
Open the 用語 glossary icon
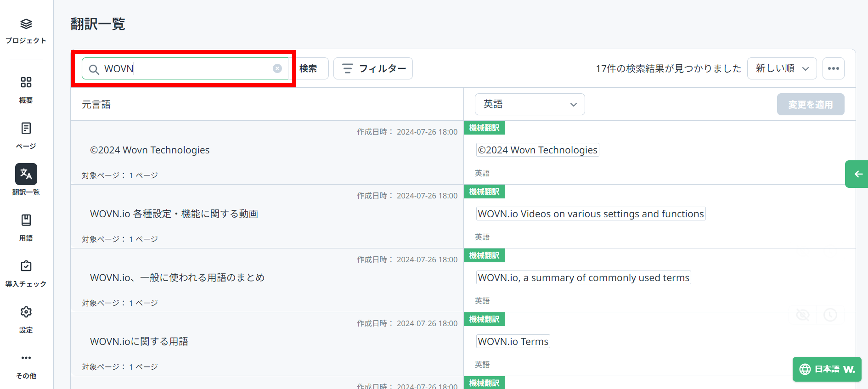click(x=26, y=220)
